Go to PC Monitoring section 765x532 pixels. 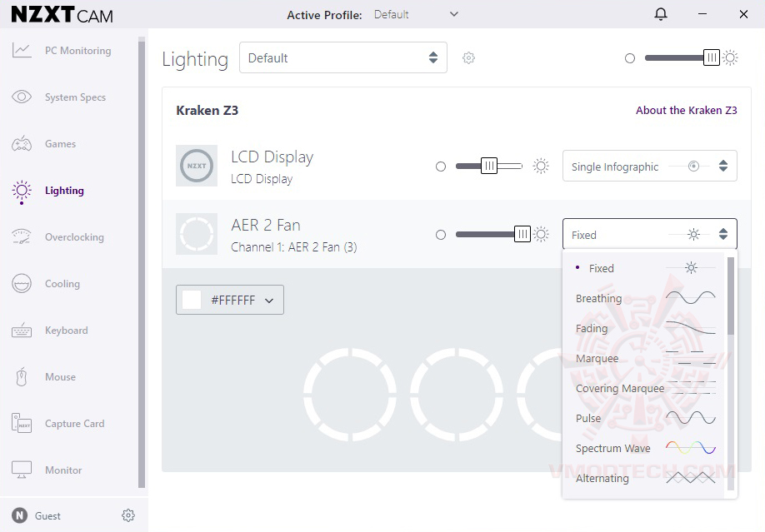pyautogui.click(x=78, y=51)
